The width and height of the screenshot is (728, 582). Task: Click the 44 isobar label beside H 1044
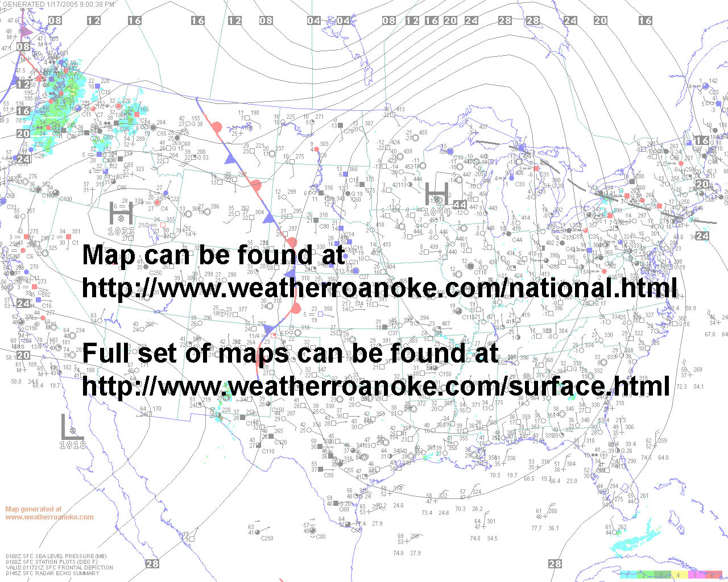(460, 205)
